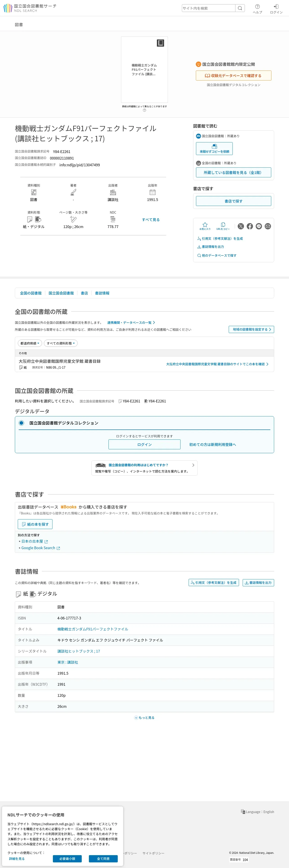Image resolution: width=289 pixels, height=868 pixels.
Task: Open 国立国会図書館の利用ははじめてですか？ guide
Action: click(144, 468)
